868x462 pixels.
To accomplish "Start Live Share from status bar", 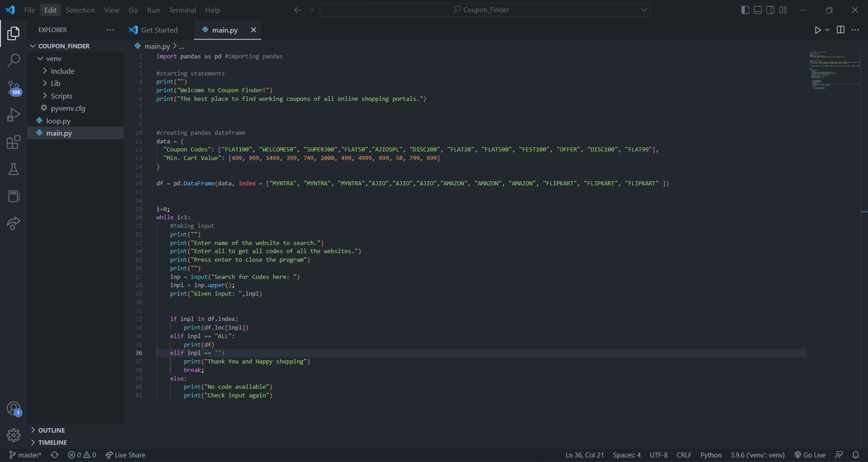I will (125, 455).
